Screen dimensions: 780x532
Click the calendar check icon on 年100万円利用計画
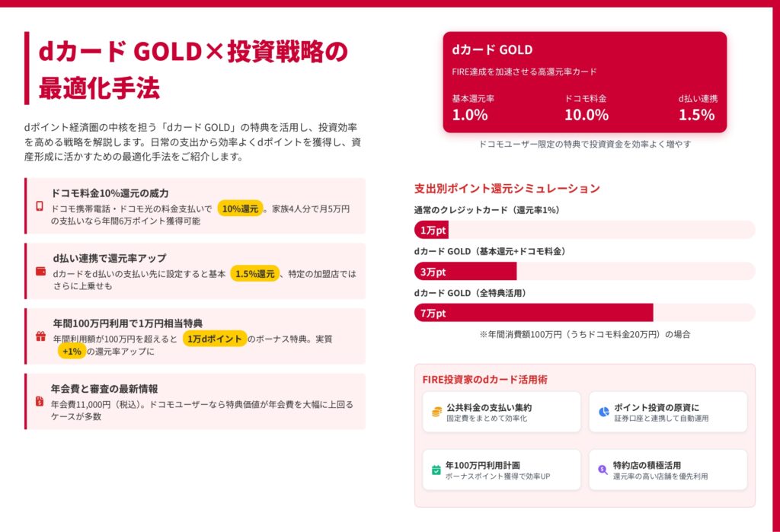point(436,470)
